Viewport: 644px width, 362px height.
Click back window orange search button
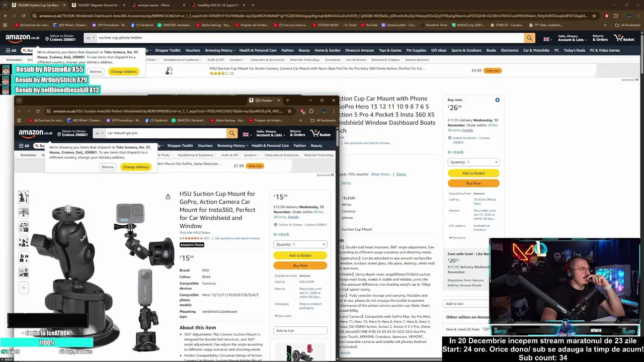tap(529, 38)
